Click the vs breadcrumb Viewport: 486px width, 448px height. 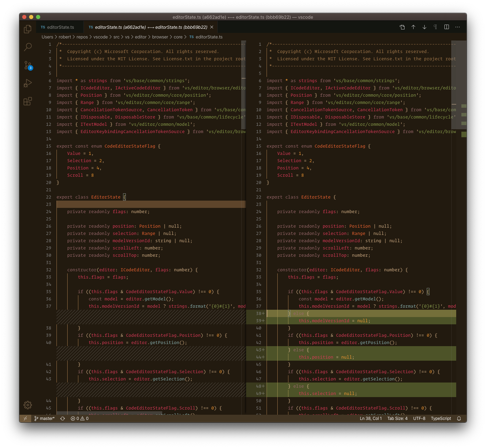pyautogui.click(x=127, y=37)
